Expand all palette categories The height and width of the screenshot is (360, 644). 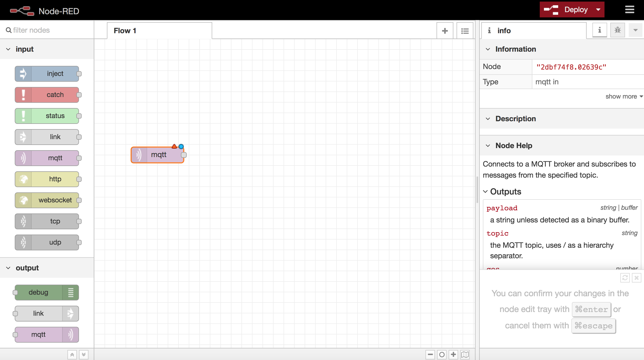coord(84,354)
